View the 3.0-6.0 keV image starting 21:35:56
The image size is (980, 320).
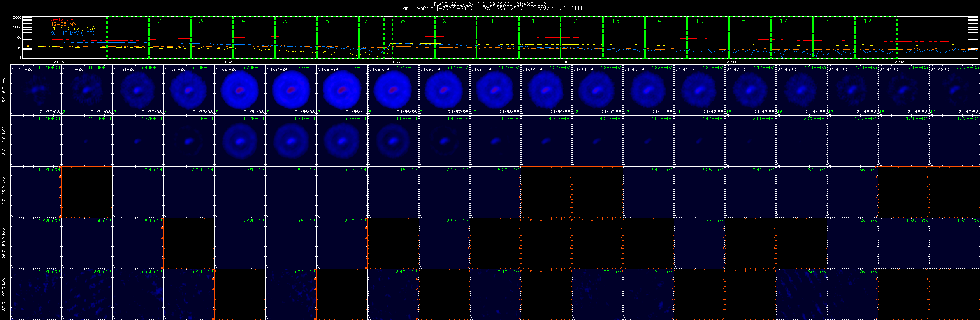tap(393, 90)
